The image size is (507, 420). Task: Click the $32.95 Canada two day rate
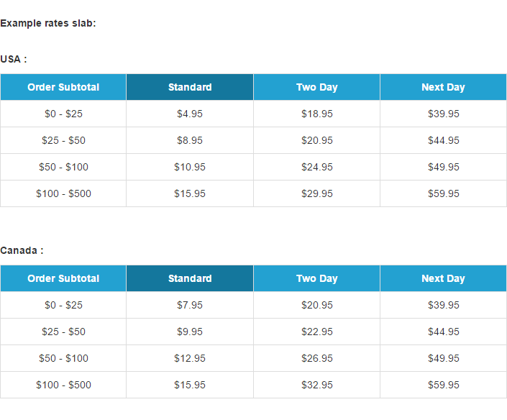tap(317, 385)
